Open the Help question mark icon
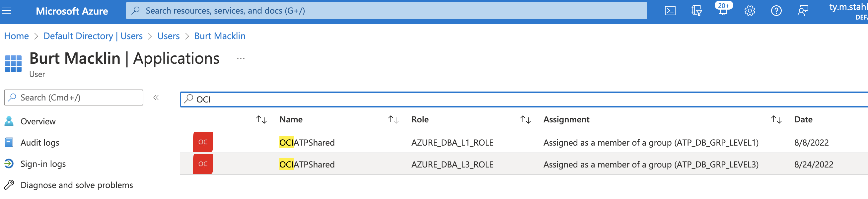The image size is (868, 199). tap(776, 11)
